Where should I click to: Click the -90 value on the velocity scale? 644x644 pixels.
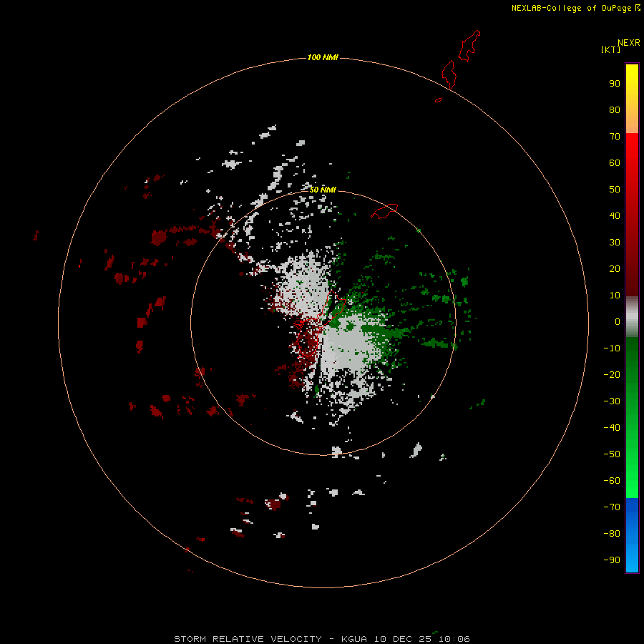point(612,560)
